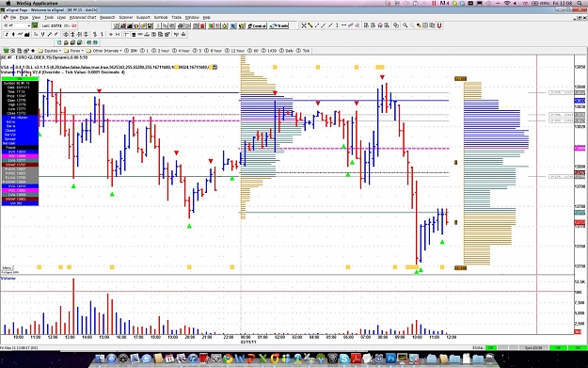Image resolution: width=588 pixels, height=368 pixels.
Task: Open Skype from the Dock
Action: coord(344,359)
